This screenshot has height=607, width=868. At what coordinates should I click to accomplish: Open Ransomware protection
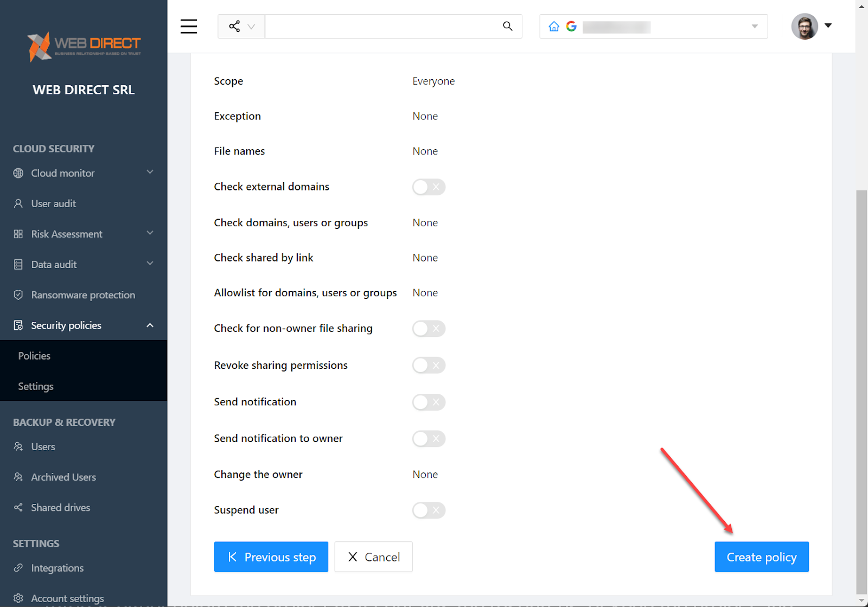pos(83,295)
